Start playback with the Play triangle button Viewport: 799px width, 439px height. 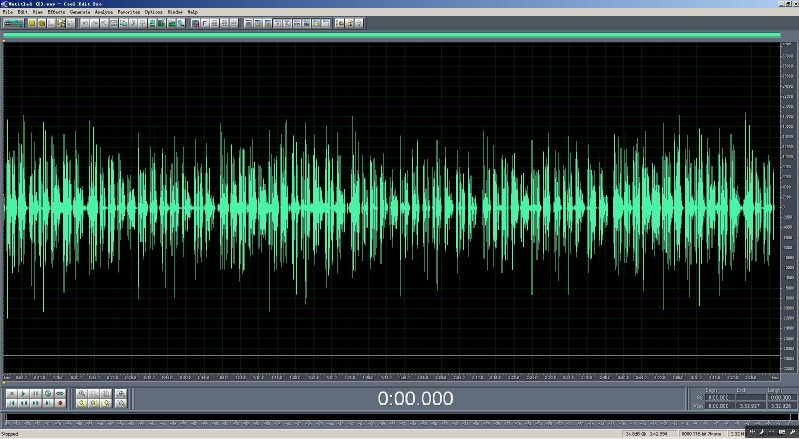click(23, 394)
